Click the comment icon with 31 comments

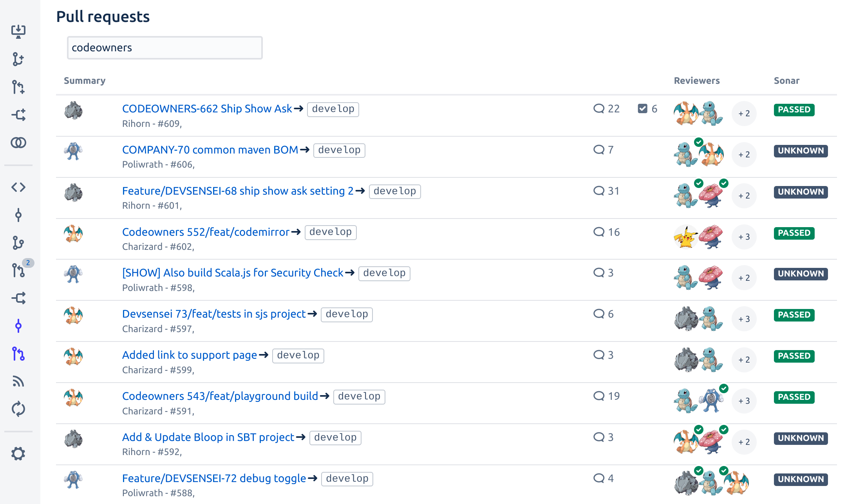(x=599, y=191)
